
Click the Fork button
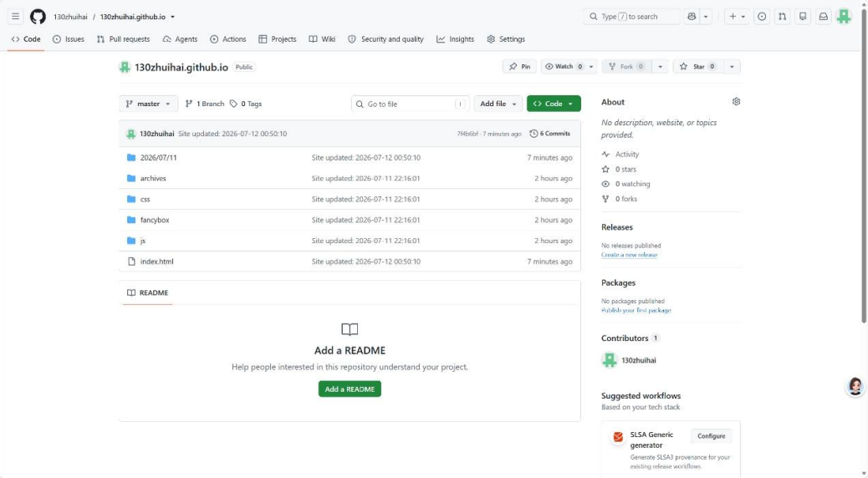click(626, 66)
